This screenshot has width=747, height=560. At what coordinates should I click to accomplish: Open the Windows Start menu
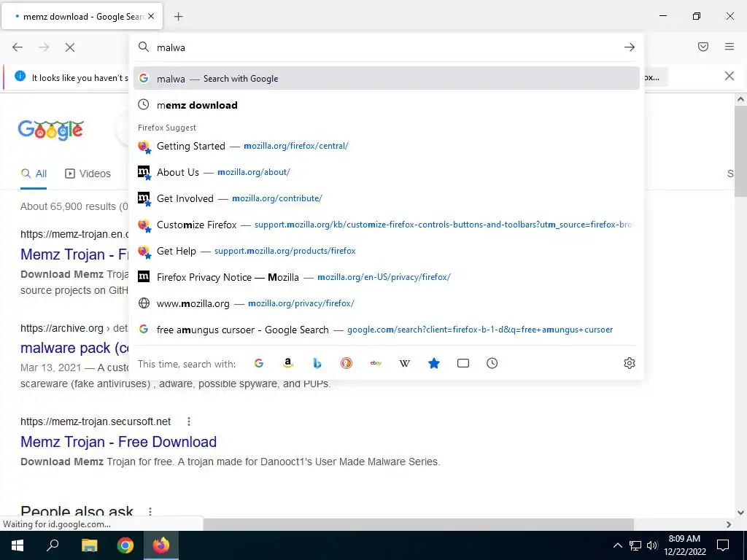[x=18, y=545]
